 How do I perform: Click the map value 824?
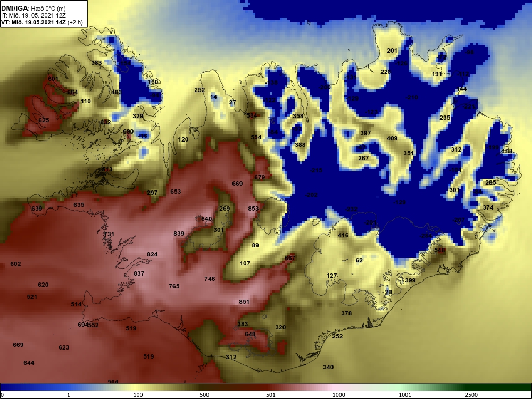(152, 254)
